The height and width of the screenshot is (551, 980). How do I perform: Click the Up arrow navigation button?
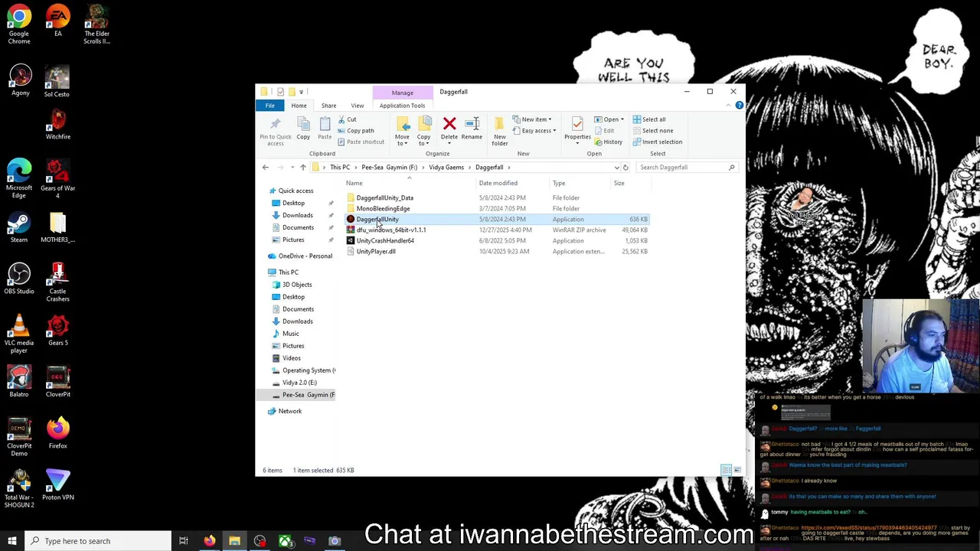(303, 168)
